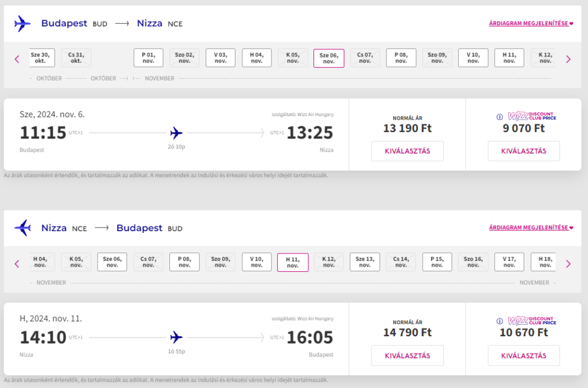Expand return Árdiagram megjelenítése

(531, 228)
